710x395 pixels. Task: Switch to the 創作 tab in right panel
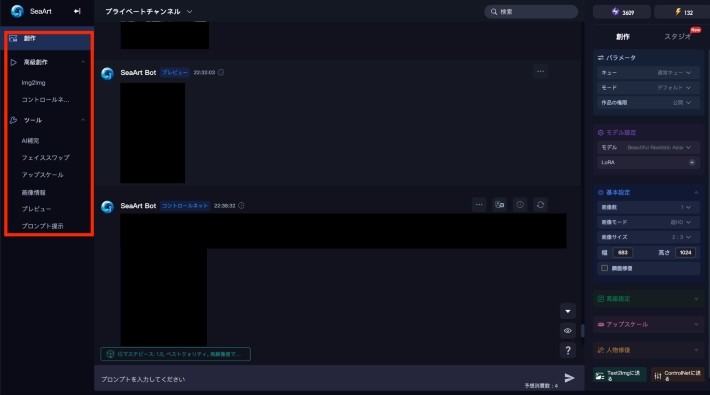[x=623, y=37]
